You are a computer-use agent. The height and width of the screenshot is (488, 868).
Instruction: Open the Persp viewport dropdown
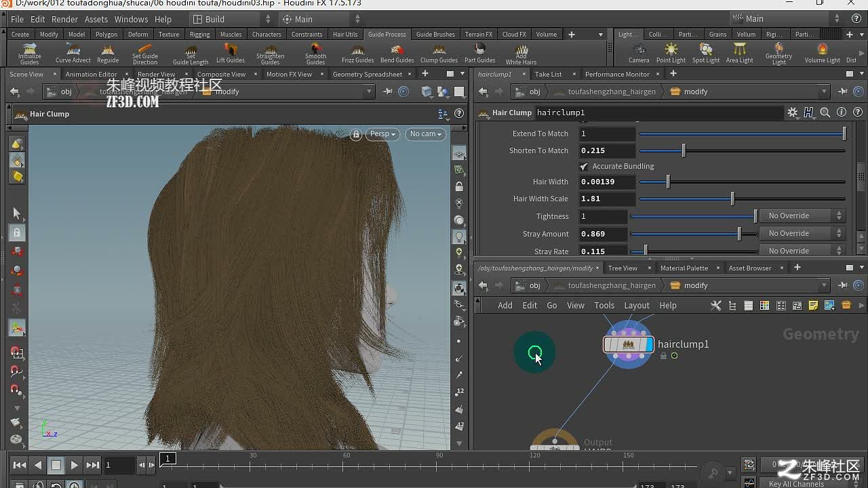[x=382, y=134]
